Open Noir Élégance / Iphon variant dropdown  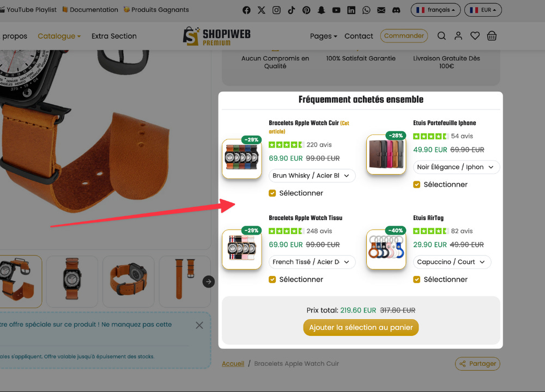(456, 167)
